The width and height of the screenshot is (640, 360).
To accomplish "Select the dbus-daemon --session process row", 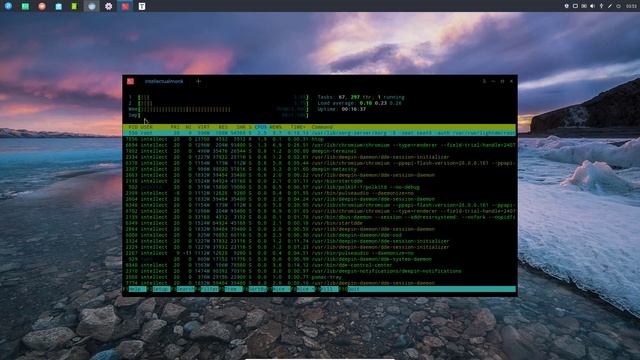I will point(319,217).
